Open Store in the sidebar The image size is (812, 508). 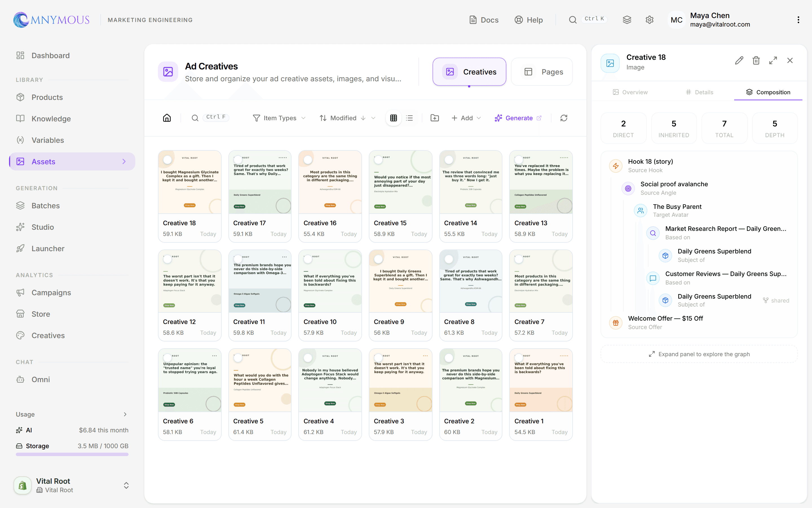72,314
